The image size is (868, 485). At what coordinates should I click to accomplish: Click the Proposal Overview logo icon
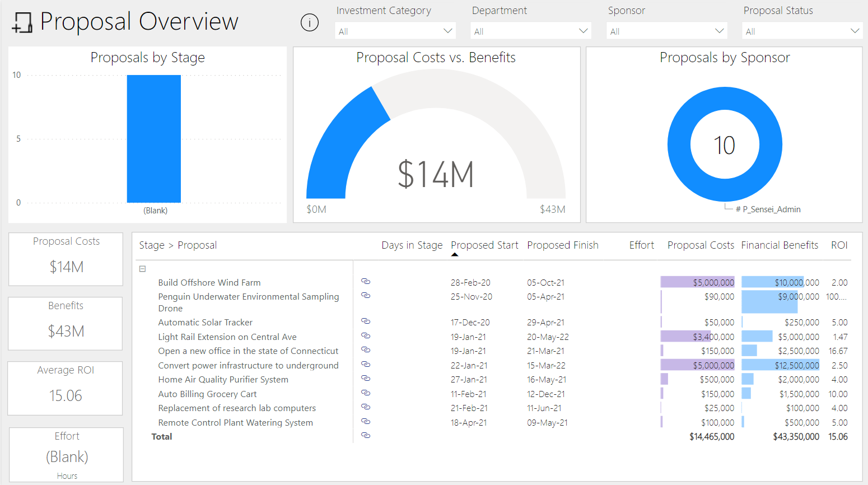(x=22, y=22)
